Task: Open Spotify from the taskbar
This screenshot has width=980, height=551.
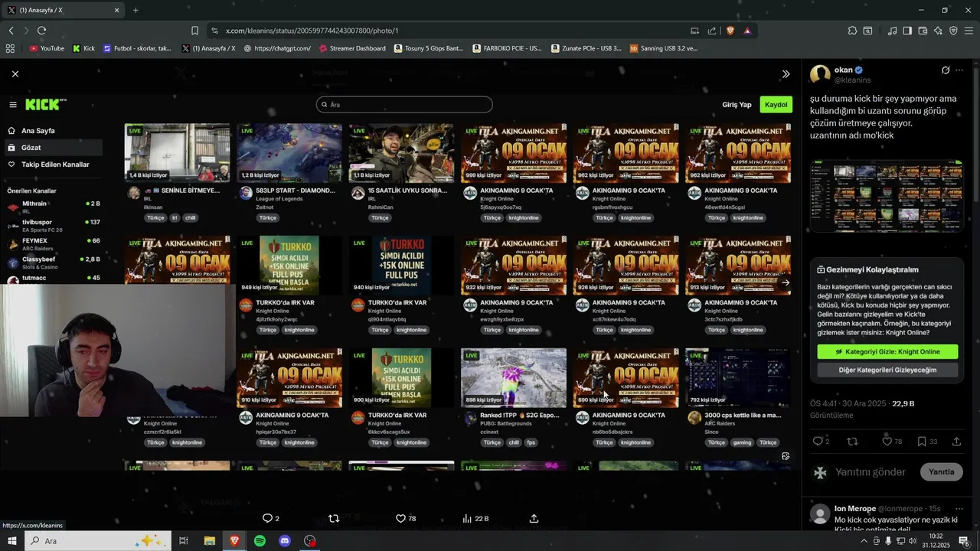Action: pos(260,541)
